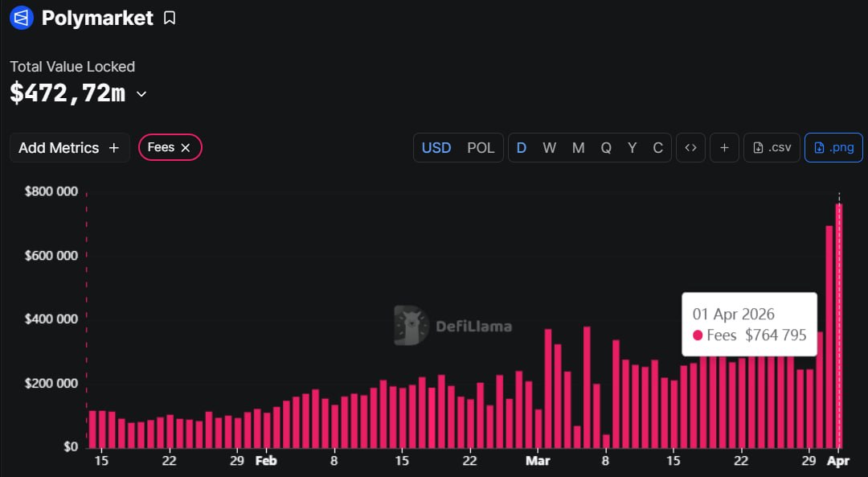Image resolution: width=868 pixels, height=477 pixels.
Task: Select cumulative (C) chart mode
Action: [x=658, y=148]
